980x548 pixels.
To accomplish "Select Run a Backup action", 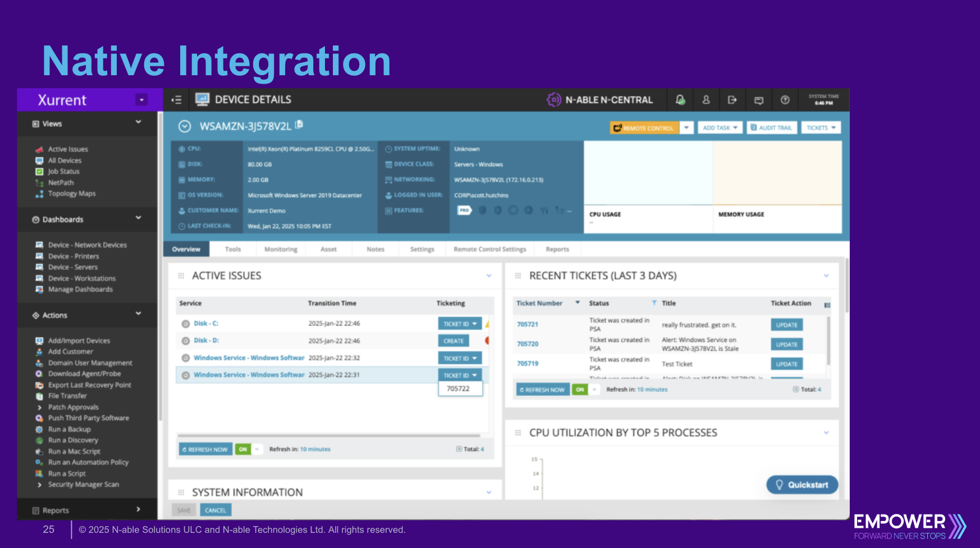I will point(69,430).
